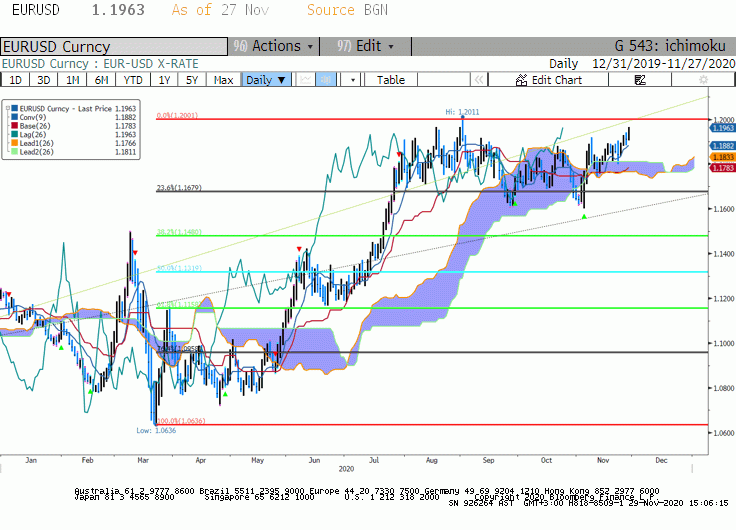Collapse the EURUSD Curncy legend tree node
The image size is (736, 530).
(8, 108)
